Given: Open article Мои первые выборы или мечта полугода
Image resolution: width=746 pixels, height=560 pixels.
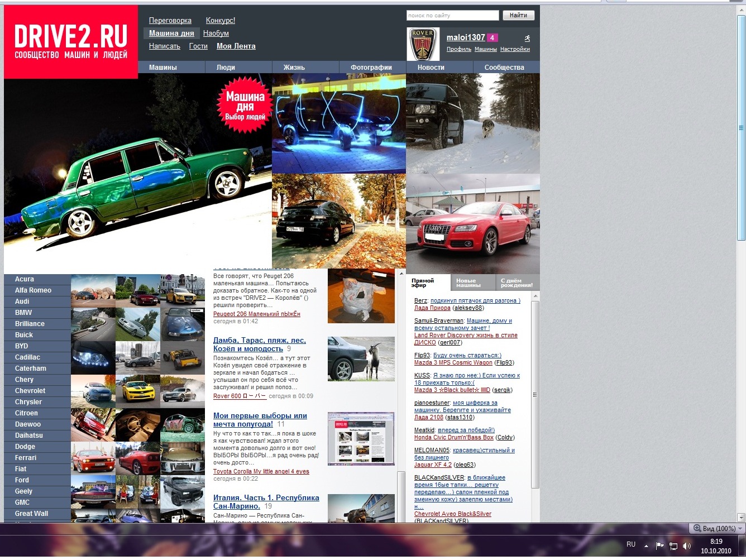Looking at the screenshot, I should (260, 420).
